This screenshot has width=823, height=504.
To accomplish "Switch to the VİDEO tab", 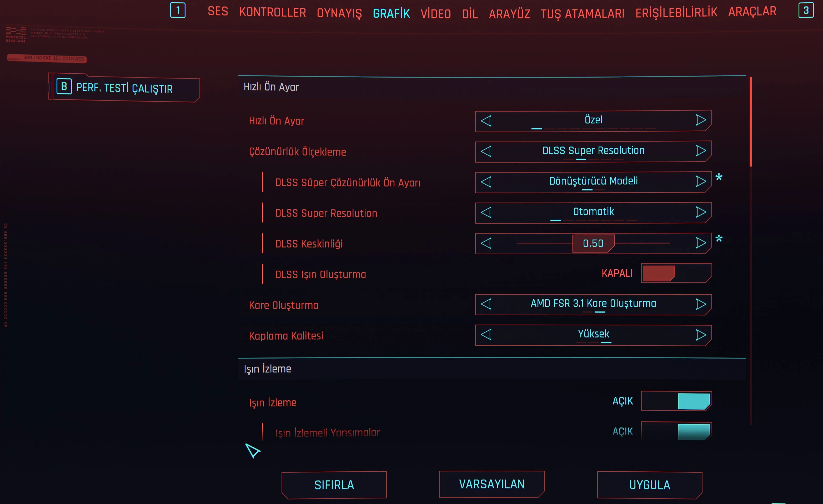I will 435,14.
